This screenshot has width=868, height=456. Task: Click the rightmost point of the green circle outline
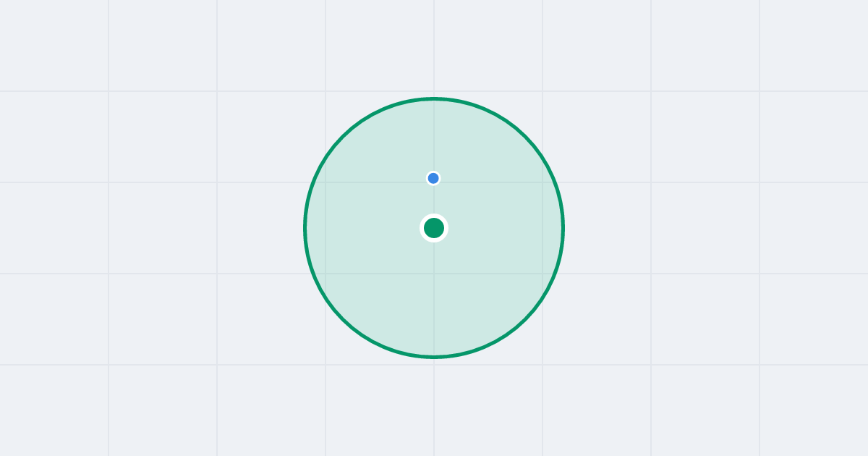[563, 228]
